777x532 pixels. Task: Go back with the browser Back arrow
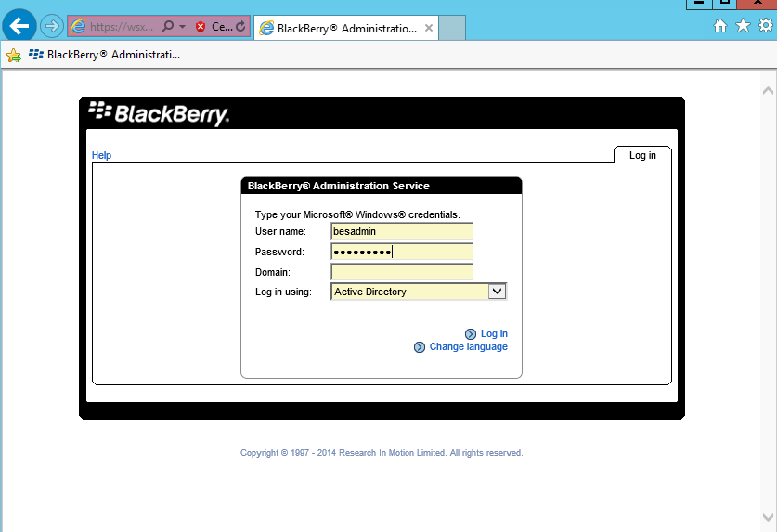click(x=19, y=26)
